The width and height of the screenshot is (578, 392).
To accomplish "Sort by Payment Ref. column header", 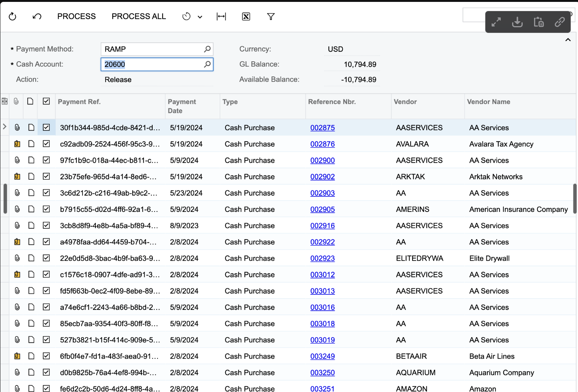I will click(x=79, y=102).
